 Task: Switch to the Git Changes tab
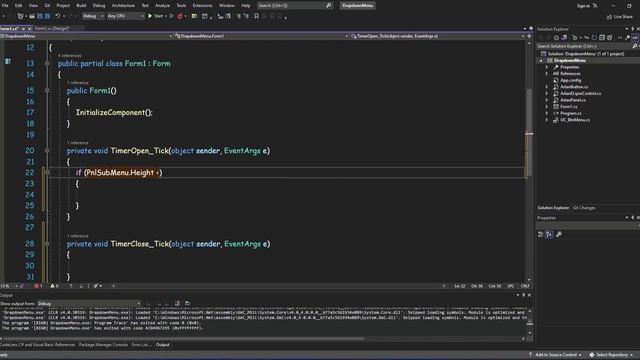(x=584, y=208)
